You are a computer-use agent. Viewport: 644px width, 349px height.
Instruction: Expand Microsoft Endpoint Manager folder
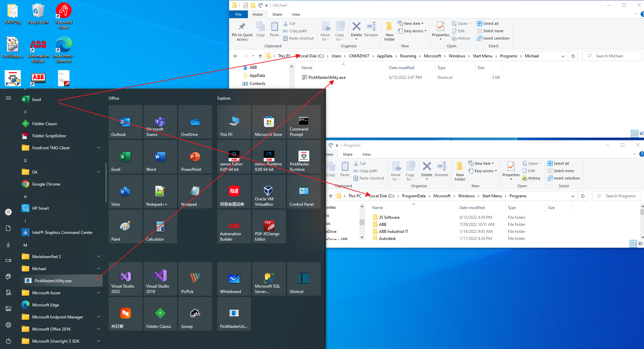tap(99, 317)
